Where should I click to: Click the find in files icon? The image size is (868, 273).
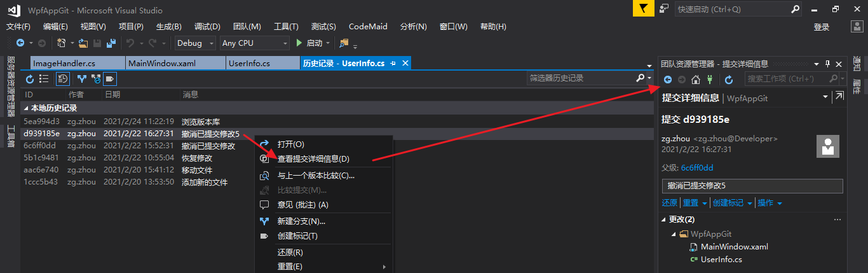coord(344,43)
